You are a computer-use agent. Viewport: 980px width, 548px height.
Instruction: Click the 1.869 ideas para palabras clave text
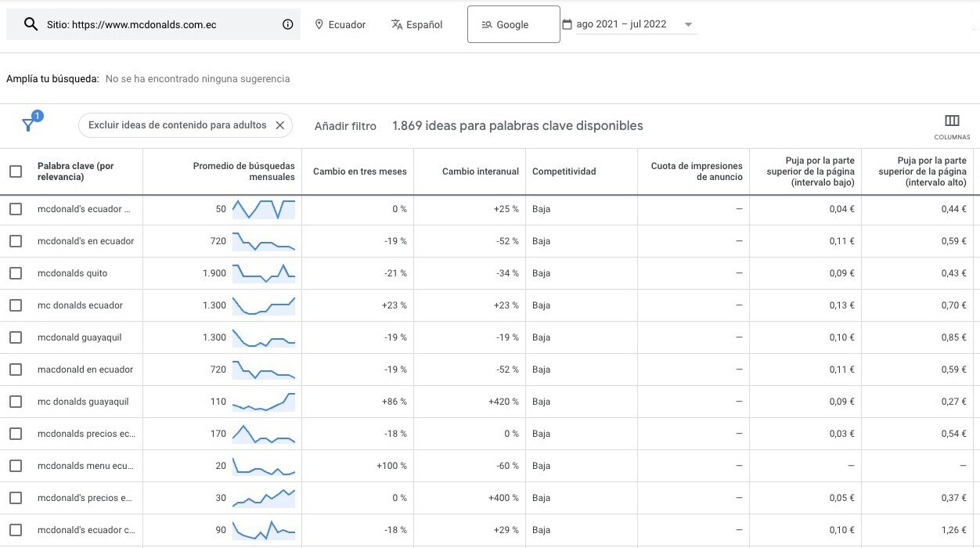coord(517,126)
